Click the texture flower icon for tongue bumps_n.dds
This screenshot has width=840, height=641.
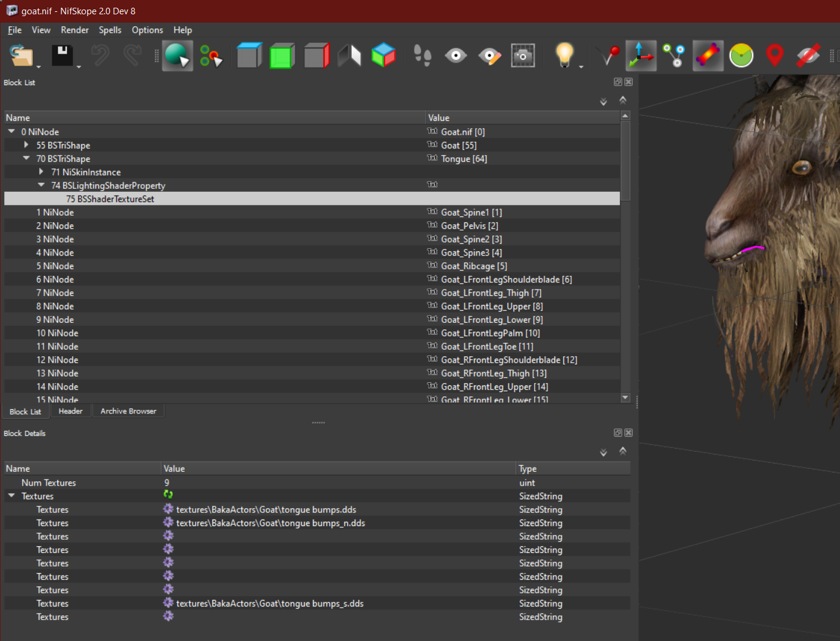[169, 522]
